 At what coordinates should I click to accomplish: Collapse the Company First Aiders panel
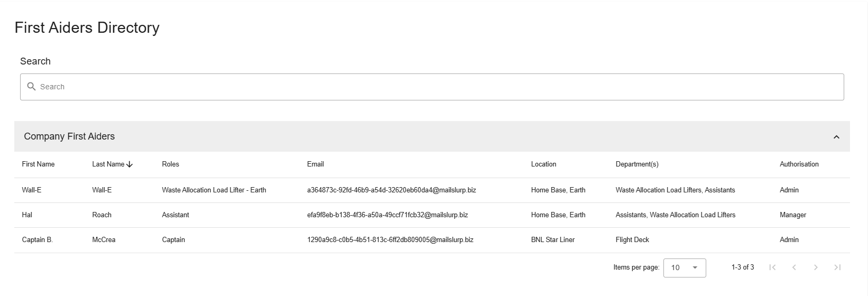[836, 137]
